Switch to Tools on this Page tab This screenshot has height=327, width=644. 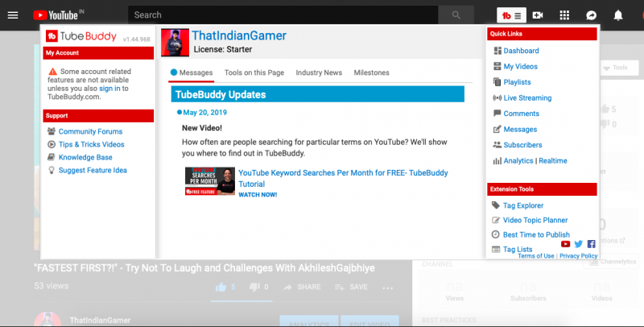(x=254, y=72)
